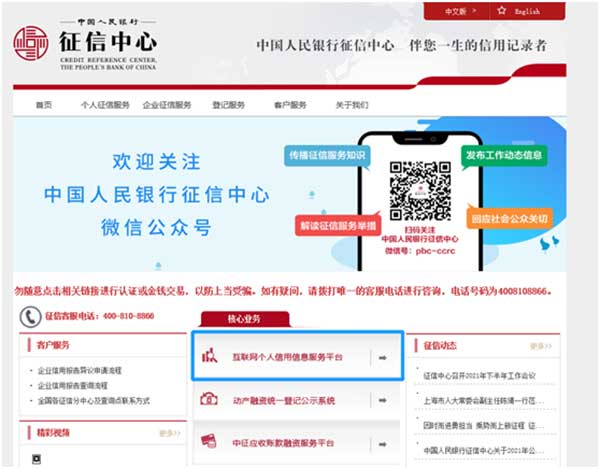Viewport: 600px width, 469px height.
Task: Click 客户服务 section heading in left panel
Action: click(53, 345)
